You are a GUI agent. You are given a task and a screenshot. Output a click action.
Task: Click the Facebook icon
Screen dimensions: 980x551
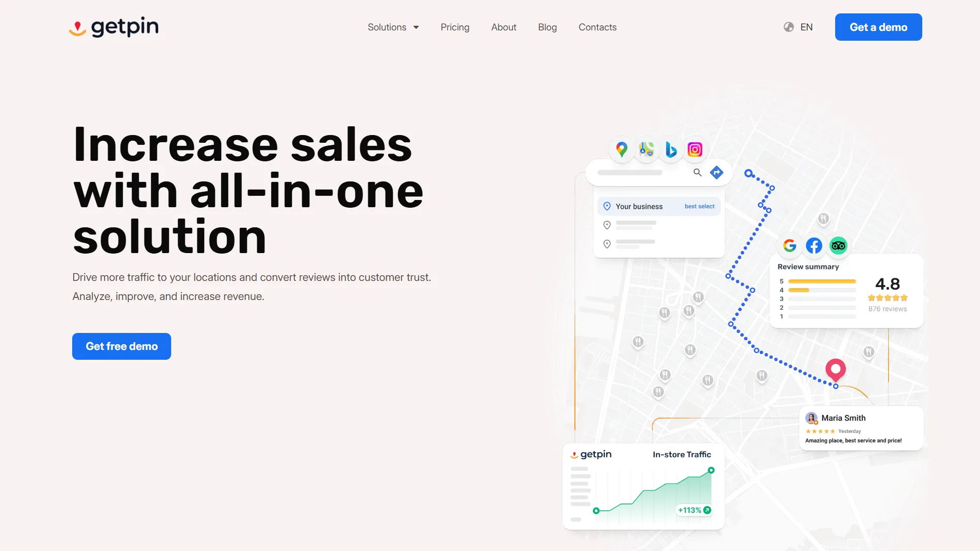[x=814, y=246]
